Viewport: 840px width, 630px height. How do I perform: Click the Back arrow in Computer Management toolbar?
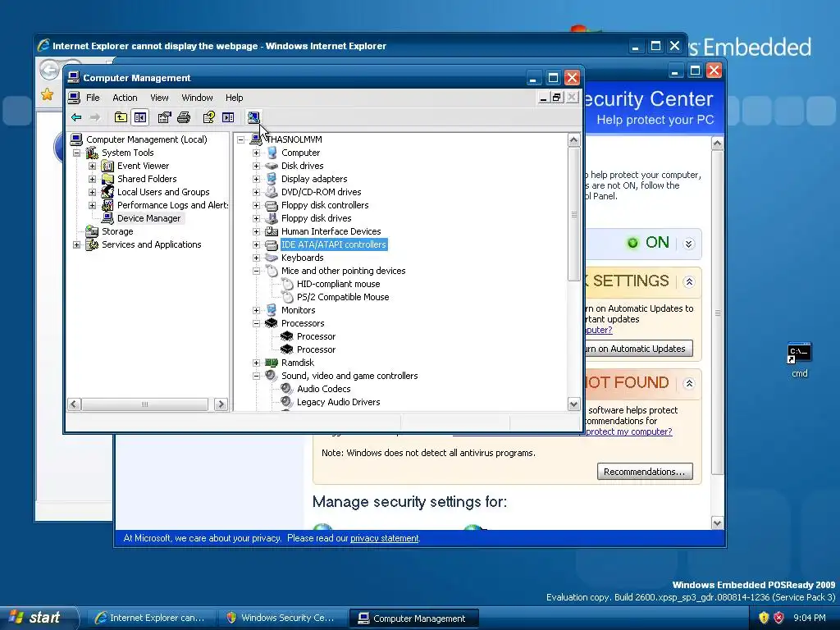coord(76,117)
